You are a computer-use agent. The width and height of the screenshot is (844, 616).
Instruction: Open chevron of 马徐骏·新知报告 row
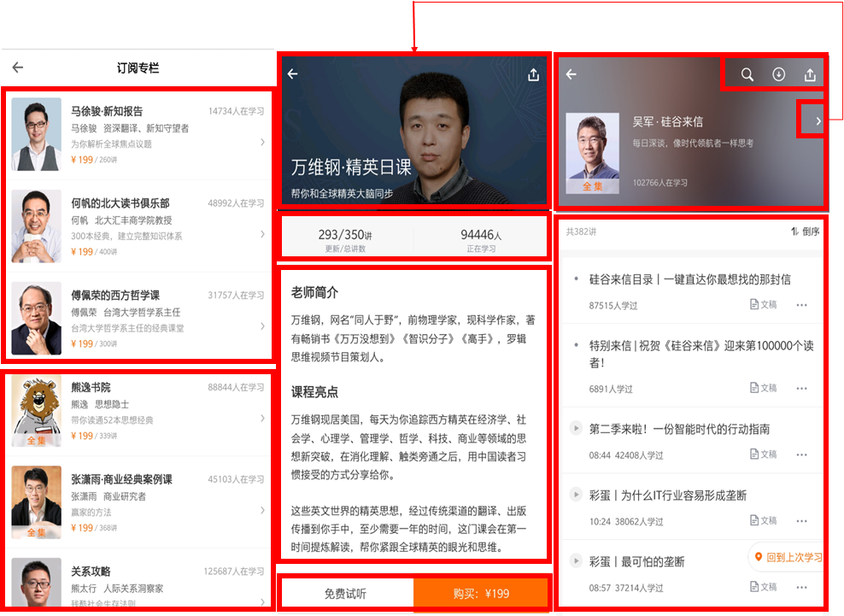[262, 142]
